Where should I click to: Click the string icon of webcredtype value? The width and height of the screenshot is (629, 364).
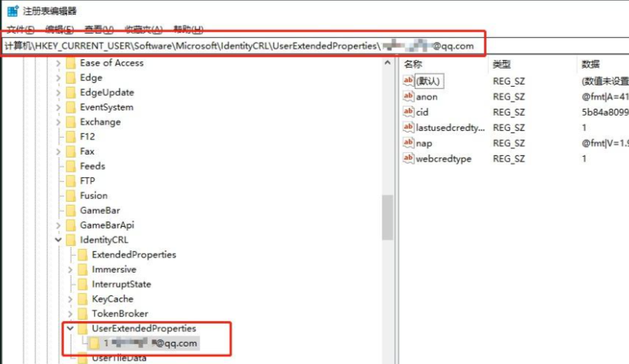(x=408, y=158)
